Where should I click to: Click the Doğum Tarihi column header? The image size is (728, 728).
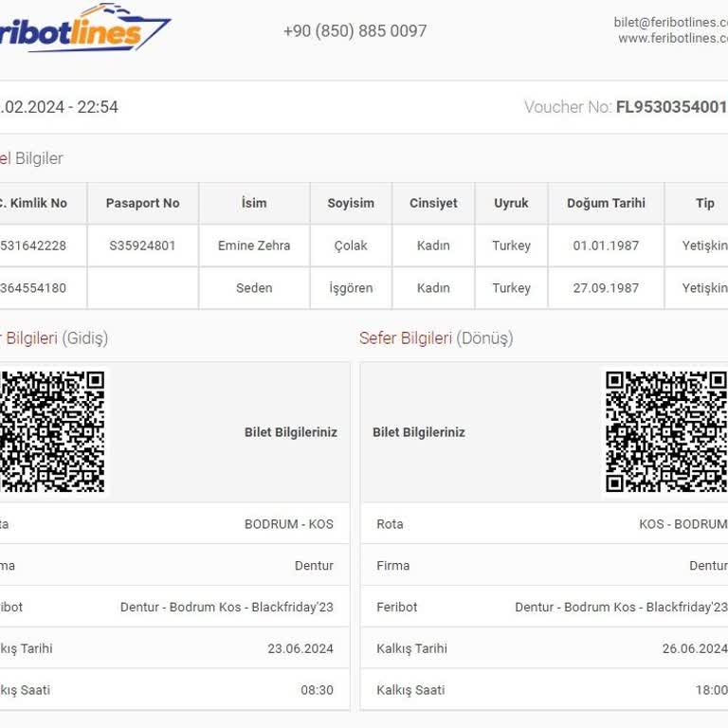tap(606, 203)
